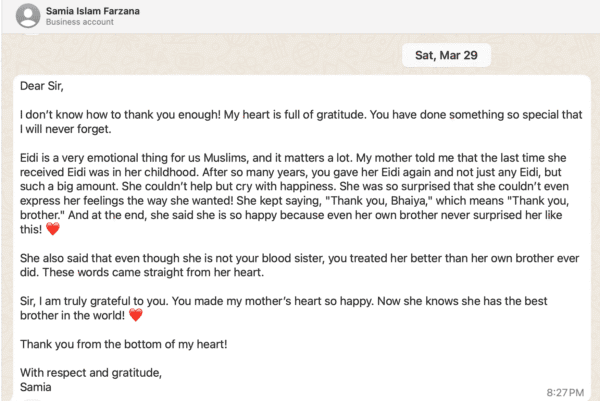Click the paragraph starting "Eidi is a very emotional"
Image resolution: width=600 pixels, height=401 pixels.
tap(295, 193)
